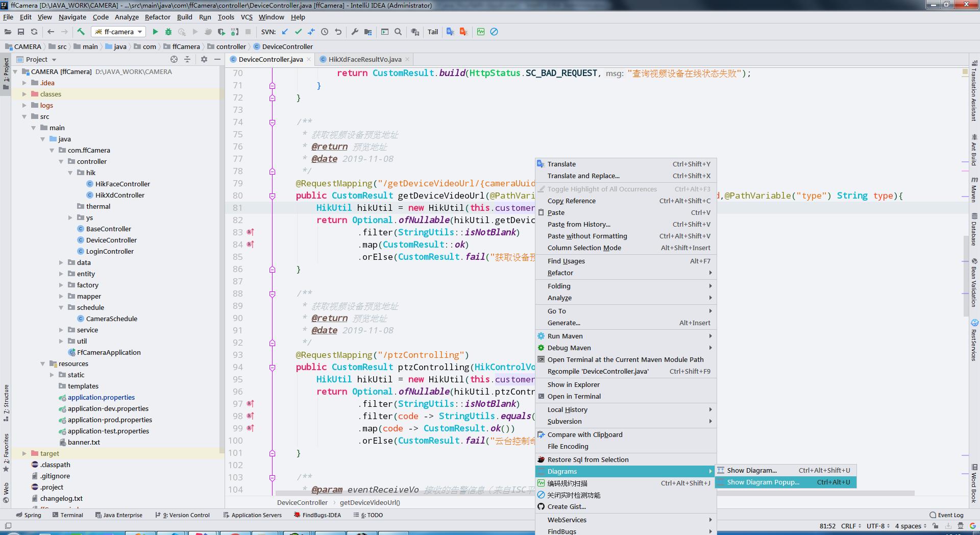Build project using the green hammer icon

pyautogui.click(x=81, y=32)
